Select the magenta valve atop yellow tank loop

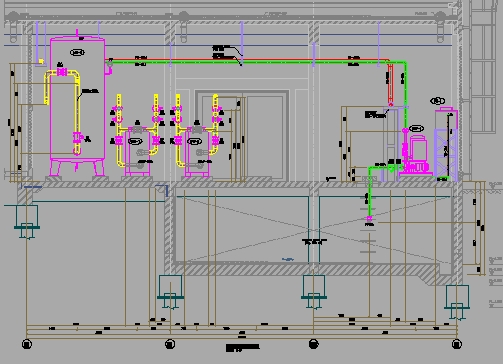click(62, 72)
